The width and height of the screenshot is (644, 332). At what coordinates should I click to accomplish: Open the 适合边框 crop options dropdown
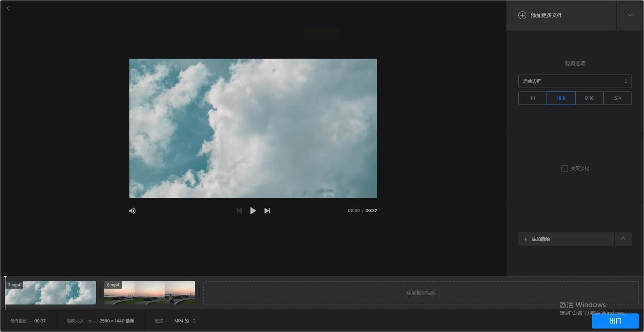tap(575, 81)
